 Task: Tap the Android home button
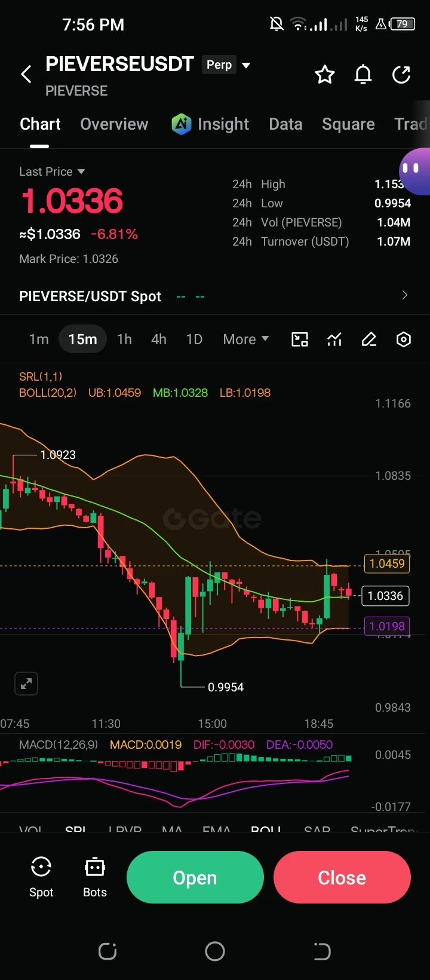[x=215, y=951]
